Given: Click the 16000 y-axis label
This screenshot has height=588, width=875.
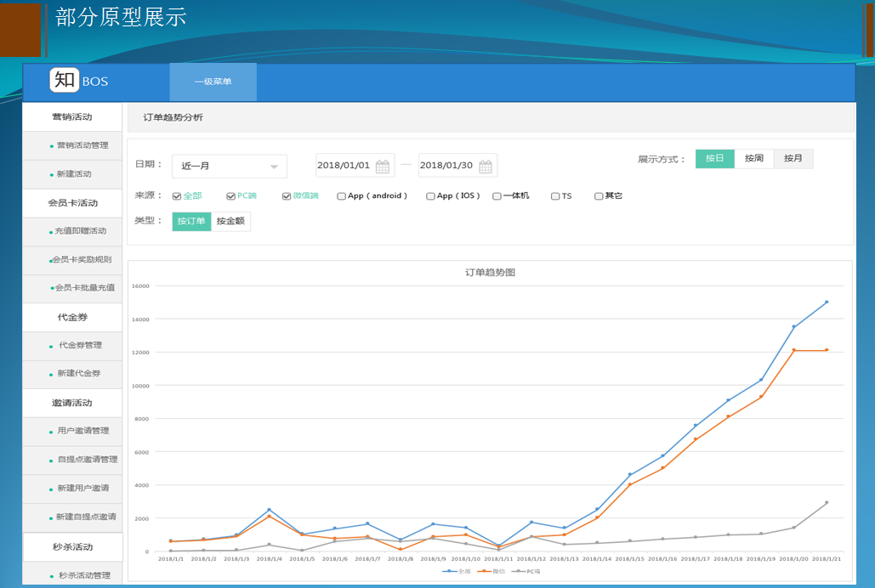Looking at the screenshot, I should [x=140, y=286].
